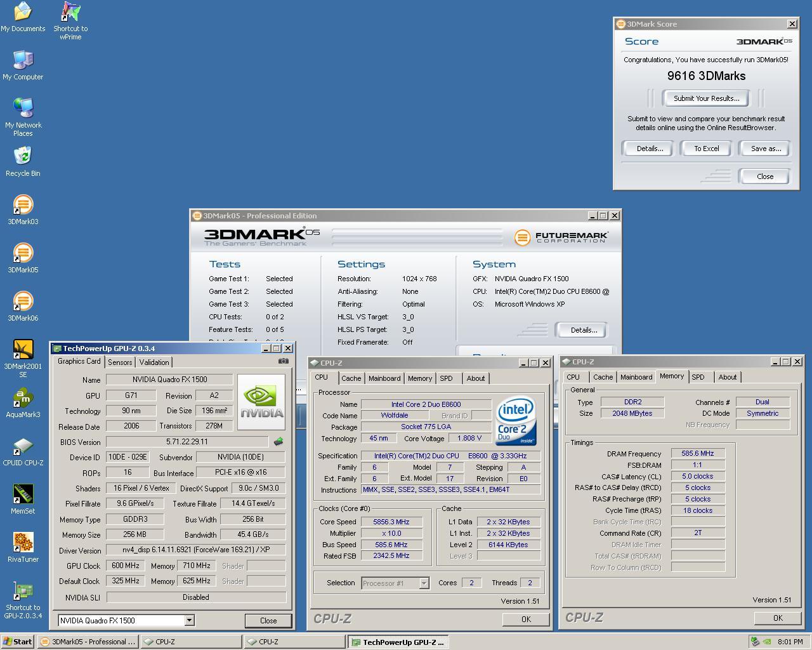Click taskbar clock 8:01 PM

790,642
